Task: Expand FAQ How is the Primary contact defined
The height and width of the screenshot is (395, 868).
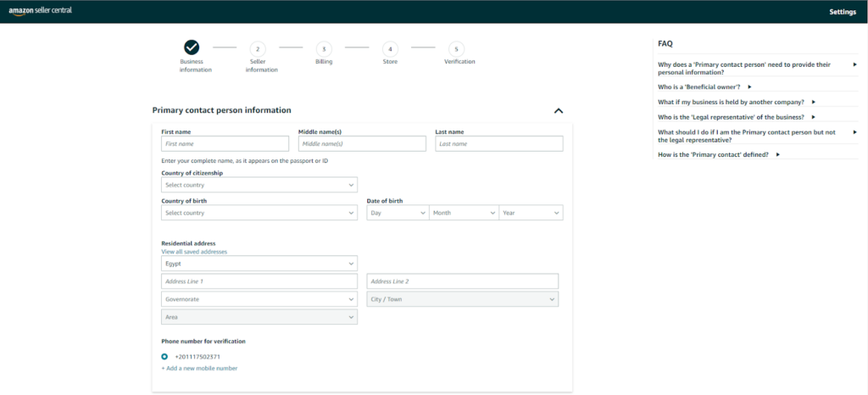Action: pos(719,155)
